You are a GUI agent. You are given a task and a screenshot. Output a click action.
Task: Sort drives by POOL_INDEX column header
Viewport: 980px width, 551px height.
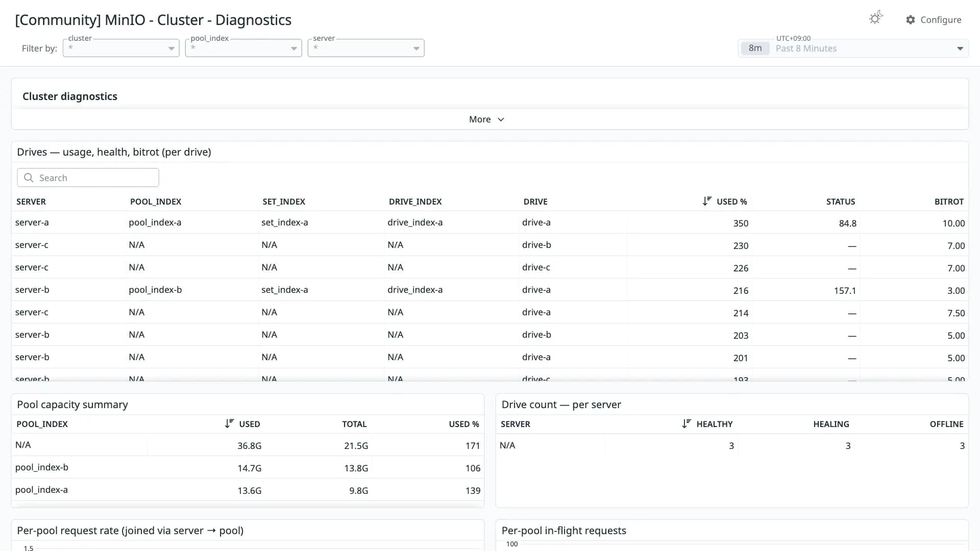(156, 202)
